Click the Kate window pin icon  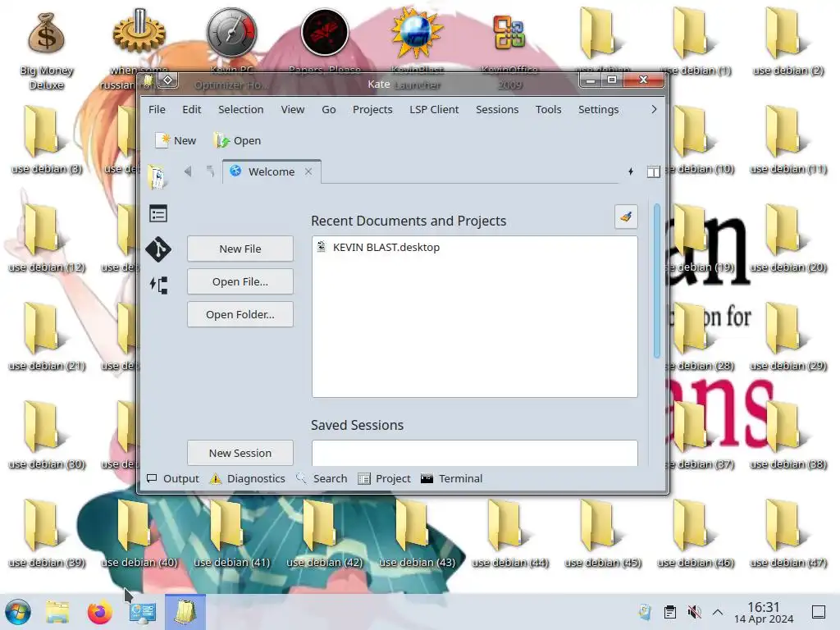167,80
